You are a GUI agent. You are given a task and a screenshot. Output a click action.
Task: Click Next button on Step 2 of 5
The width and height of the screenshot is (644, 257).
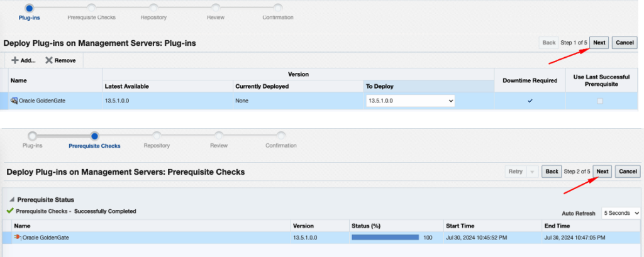(602, 172)
